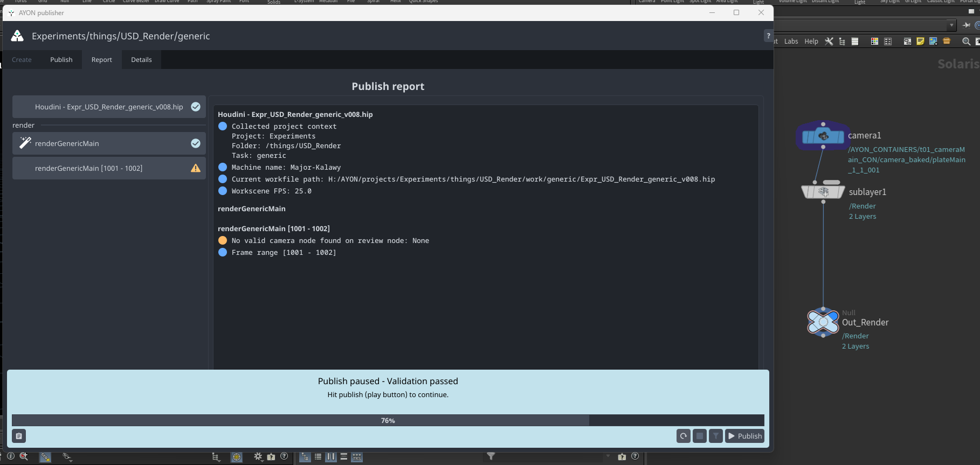Open the network path dropdown arrow
The image size is (980, 465).
(951, 25)
